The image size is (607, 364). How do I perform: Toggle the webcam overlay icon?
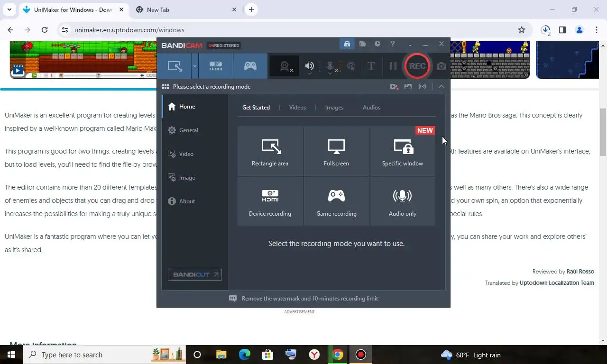point(285,66)
